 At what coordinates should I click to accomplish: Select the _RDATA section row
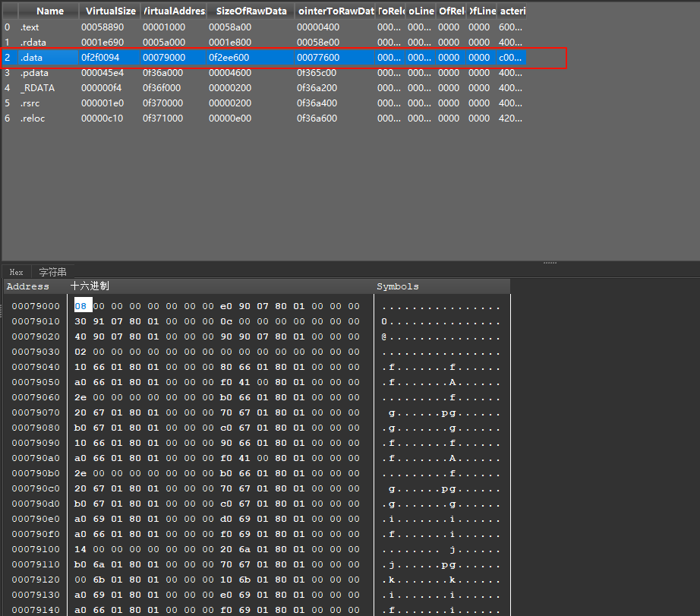pyautogui.click(x=264, y=88)
